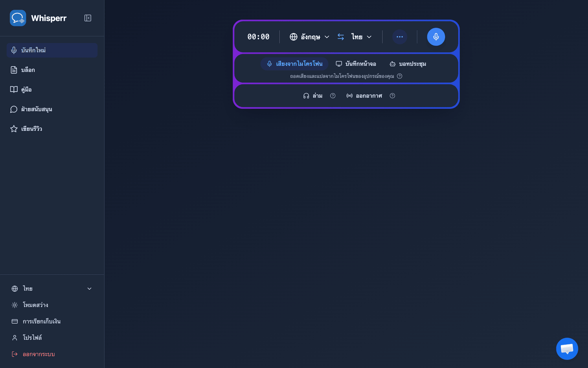Open เขียนรีวิว in sidebar
Viewport: 588px width, 368px height.
click(52, 129)
